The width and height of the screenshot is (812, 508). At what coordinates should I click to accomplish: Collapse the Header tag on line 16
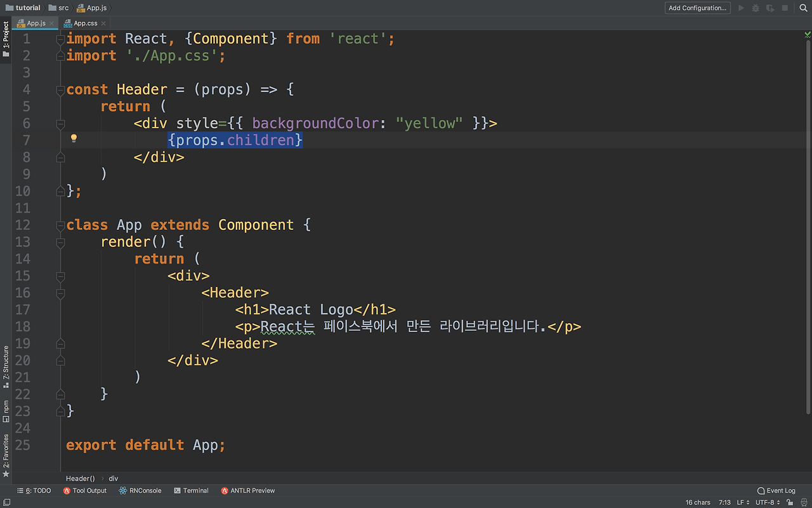pyautogui.click(x=60, y=293)
